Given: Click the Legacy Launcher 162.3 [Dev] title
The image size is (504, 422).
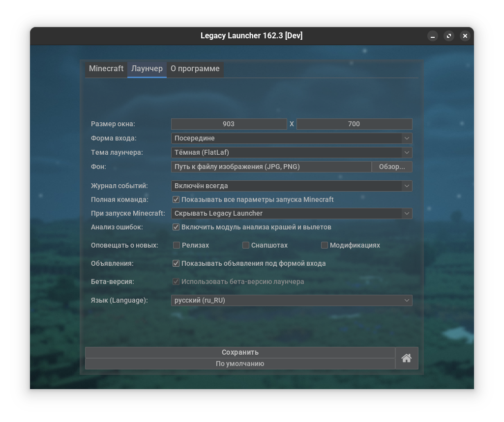Looking at the screenshot, I should (251, 36).
